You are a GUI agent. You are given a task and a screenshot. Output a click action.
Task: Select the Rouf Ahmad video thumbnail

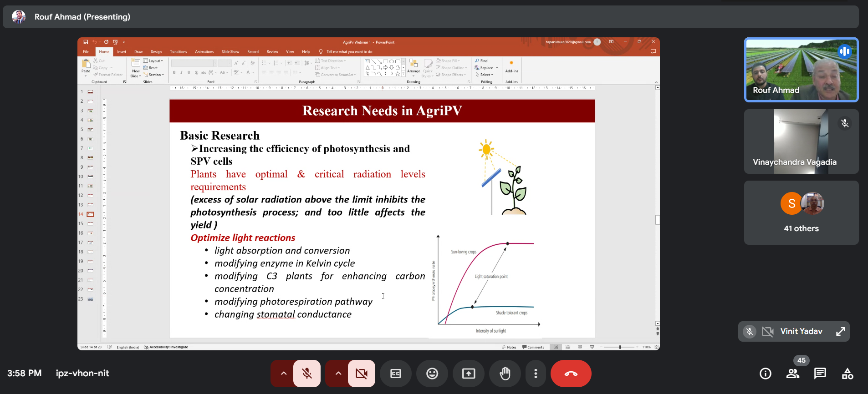pyautogui.click(x=801, y=70)
